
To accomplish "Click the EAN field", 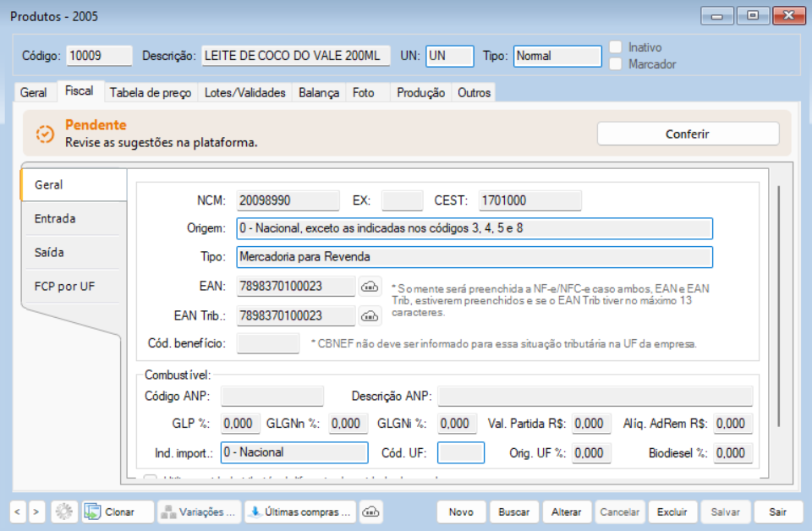I will point(296,286).
